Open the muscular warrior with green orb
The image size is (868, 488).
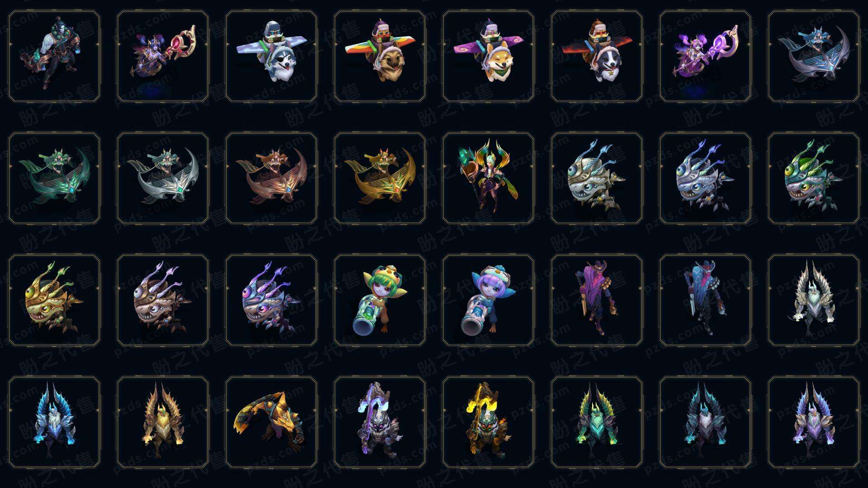tap(54, 56)
